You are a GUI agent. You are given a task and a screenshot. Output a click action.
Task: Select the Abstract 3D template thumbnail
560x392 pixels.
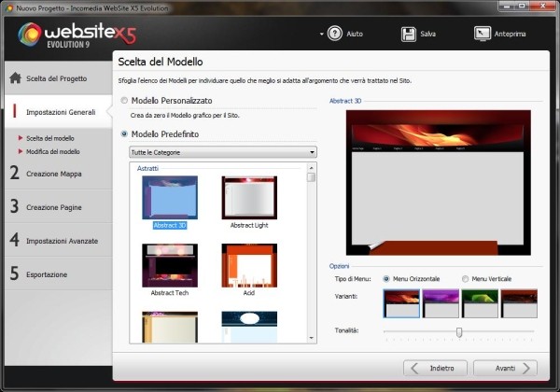coord(170,198)
